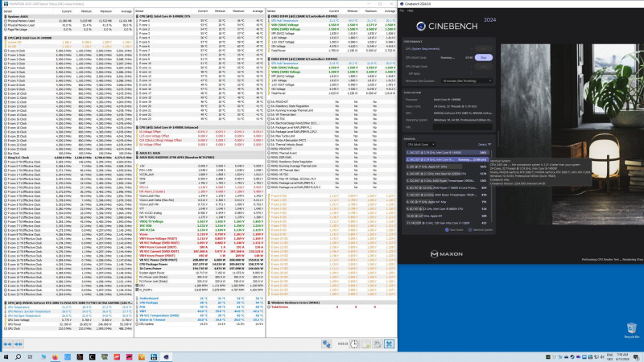
Task: Select the CPU Package Power row
Action: (200, 265)
